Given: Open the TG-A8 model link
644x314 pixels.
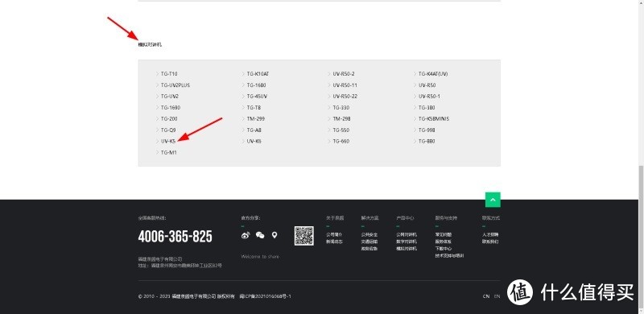Looking at the screenshot, I should [254, 130].
